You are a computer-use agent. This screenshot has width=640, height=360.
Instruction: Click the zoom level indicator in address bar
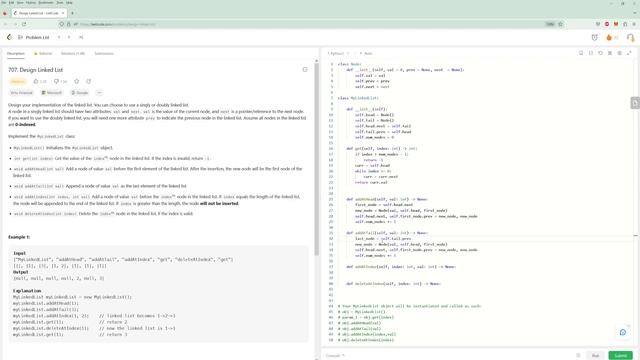point(550,24)
